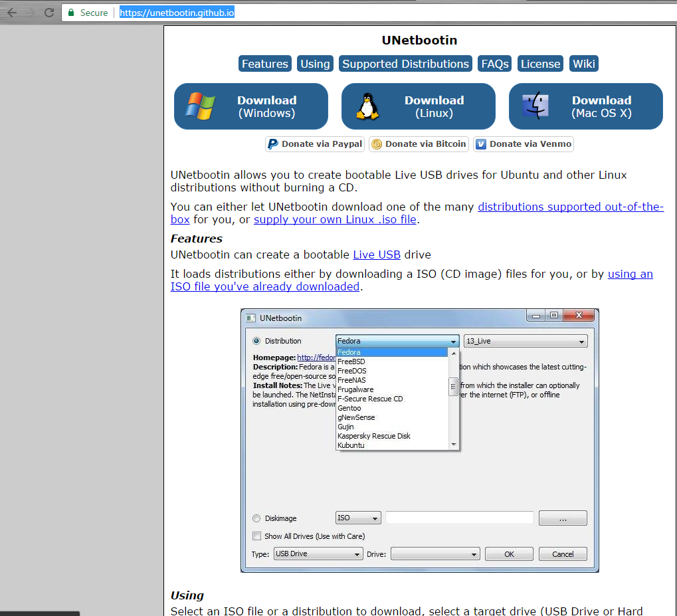Click distribution list scrollbar up arrow
The width and height of the screenshot is (677, 616).
[x=453, y=354]
